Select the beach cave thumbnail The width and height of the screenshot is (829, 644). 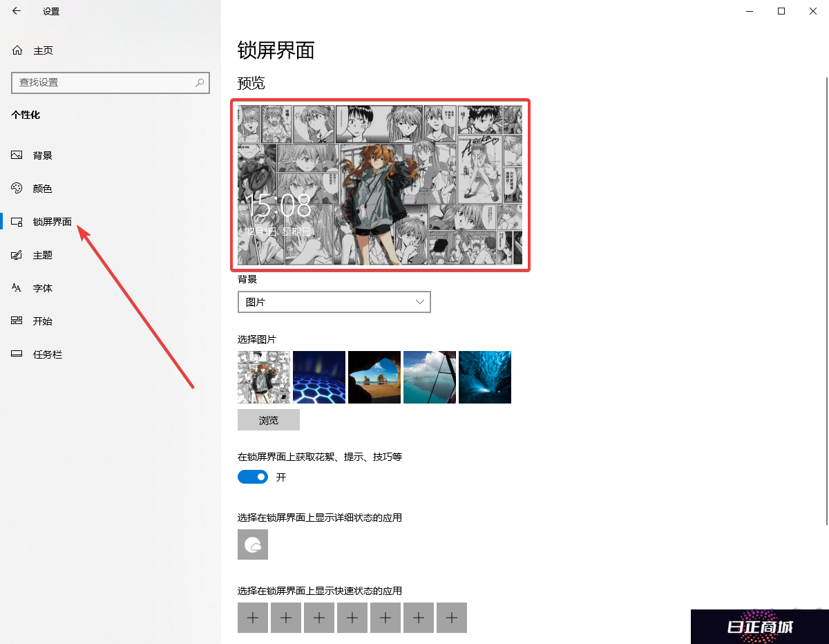coord(374,377)
